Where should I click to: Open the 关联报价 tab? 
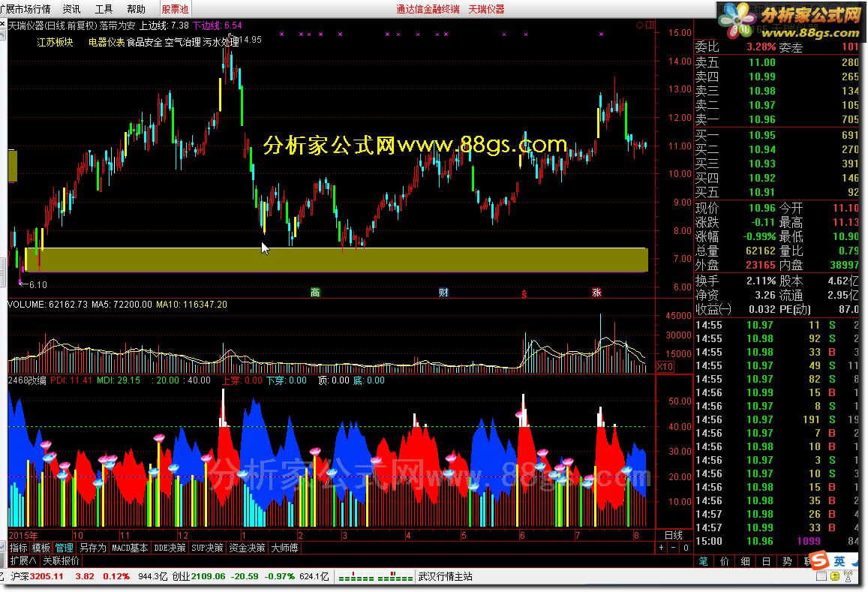click(x=61, y=560)
